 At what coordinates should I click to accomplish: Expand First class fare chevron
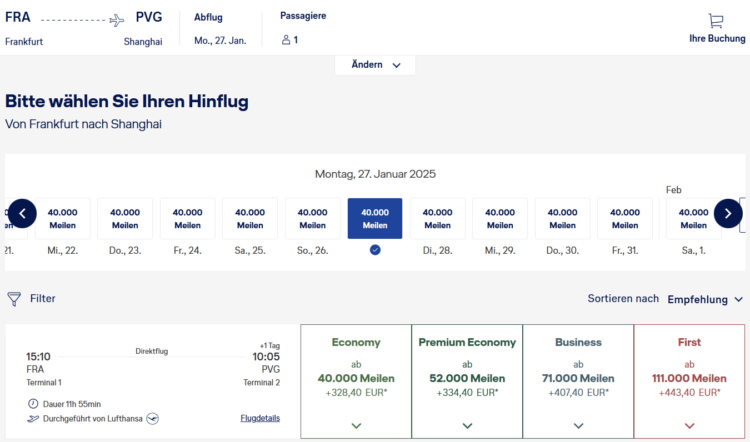pyautogui.click(x=689, y=426)
